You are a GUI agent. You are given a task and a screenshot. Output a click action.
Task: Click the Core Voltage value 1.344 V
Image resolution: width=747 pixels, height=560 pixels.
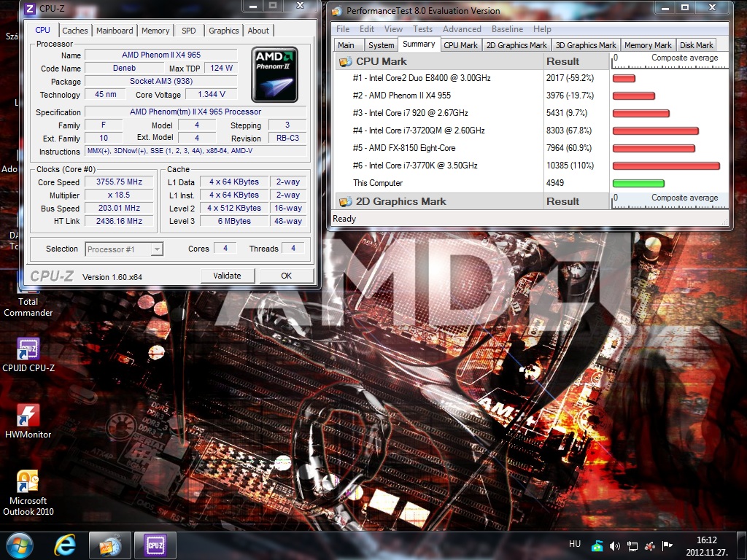212,94
